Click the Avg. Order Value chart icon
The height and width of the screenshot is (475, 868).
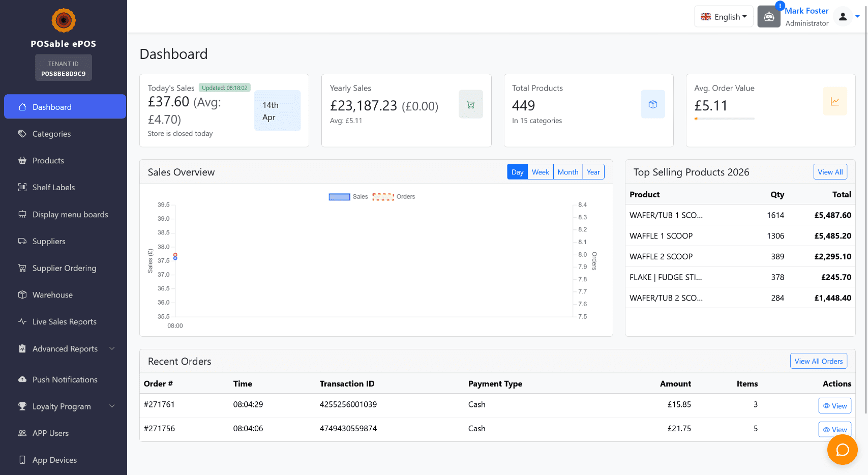pos(834,101)
